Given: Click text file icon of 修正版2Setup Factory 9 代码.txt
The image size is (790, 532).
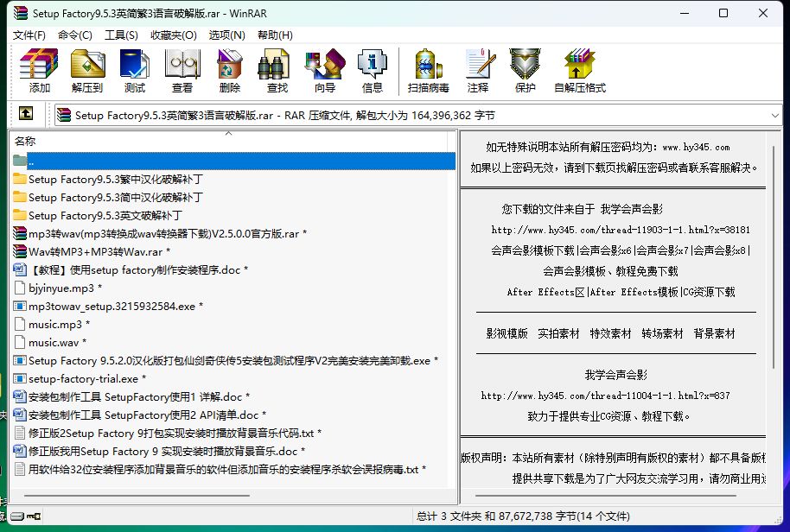Looking at the screenshot, I should 20,433.
